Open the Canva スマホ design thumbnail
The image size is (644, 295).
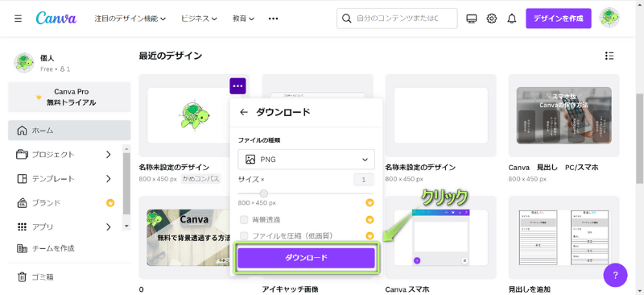coord(440,238)
